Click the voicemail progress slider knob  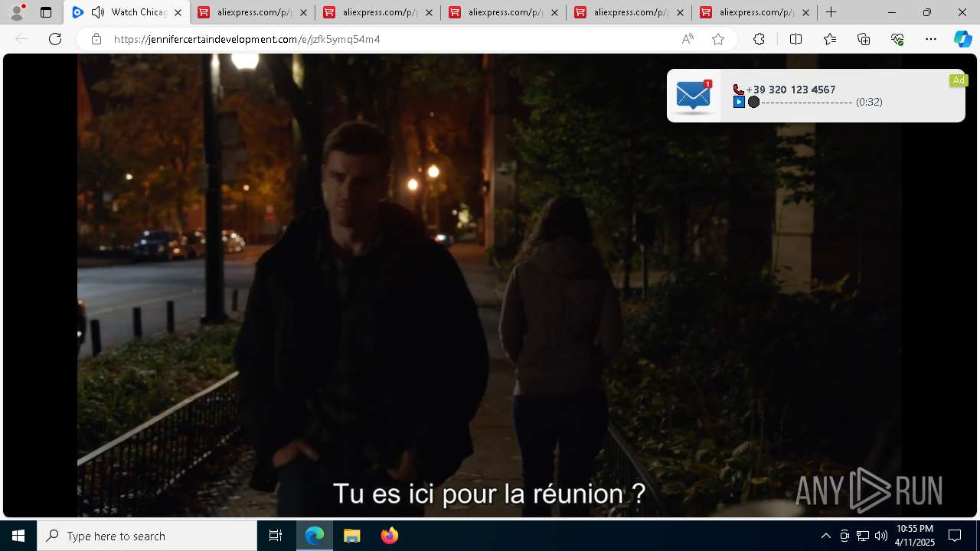pyautogui.click(x=753, y=102)
